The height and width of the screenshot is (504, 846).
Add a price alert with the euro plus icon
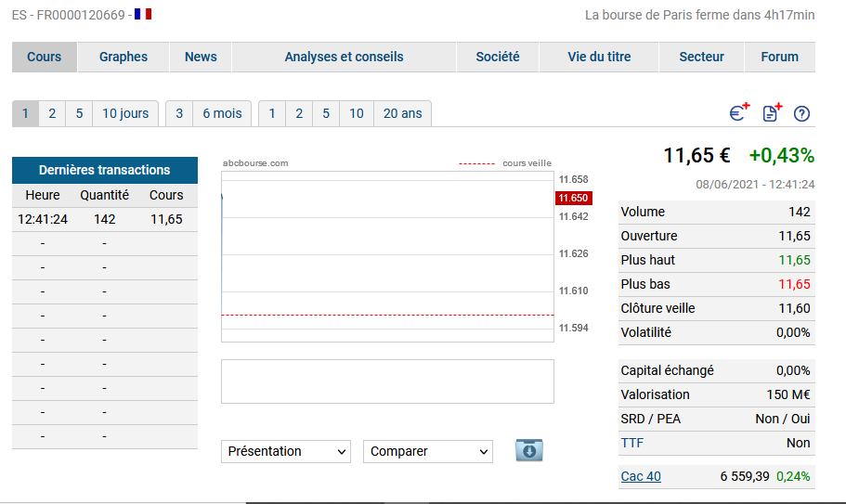point(739,112)
